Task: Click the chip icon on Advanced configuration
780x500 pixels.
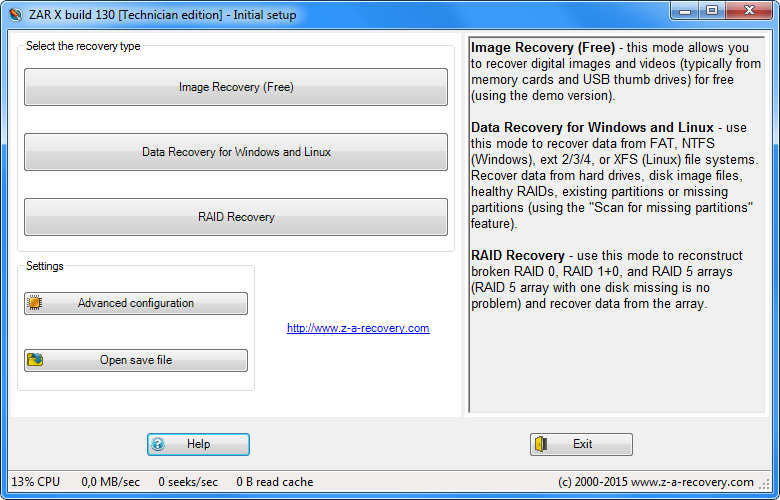Action: coord(35,303)
